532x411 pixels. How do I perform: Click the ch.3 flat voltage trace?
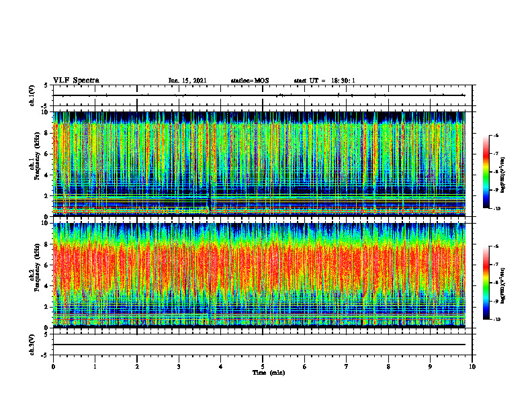coord(259,345)
